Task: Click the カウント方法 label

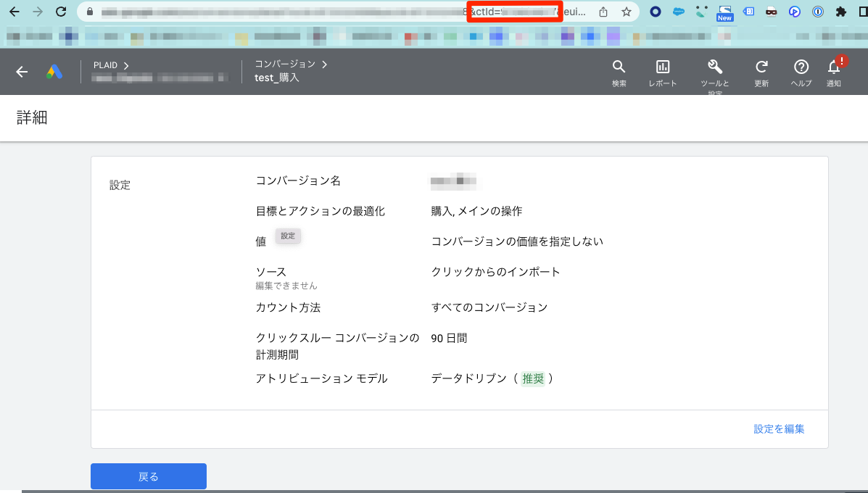Action: (x=288, y=307)
